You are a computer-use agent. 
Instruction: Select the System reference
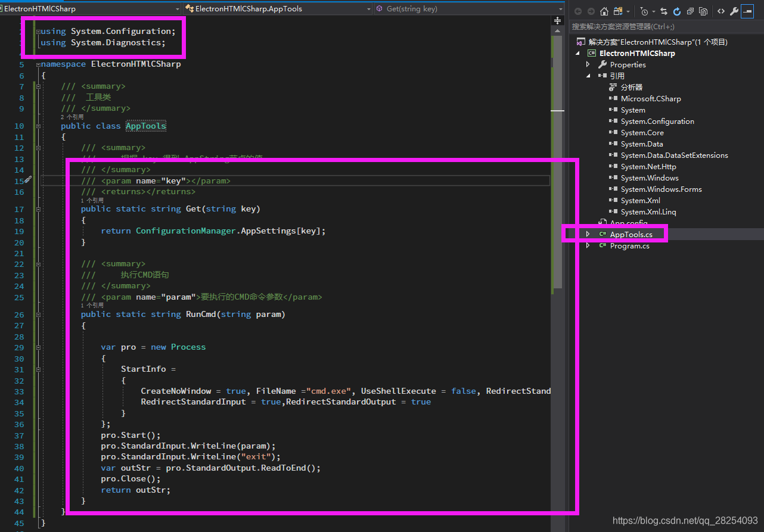tap(633, 110)
